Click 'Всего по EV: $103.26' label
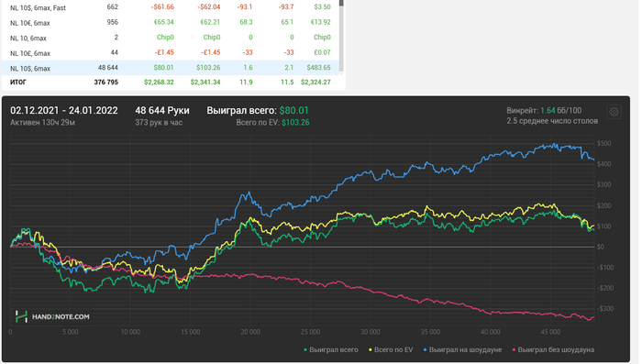Viewport: 642px width, 364px height. pyautogui.click(x=272, y=123)
